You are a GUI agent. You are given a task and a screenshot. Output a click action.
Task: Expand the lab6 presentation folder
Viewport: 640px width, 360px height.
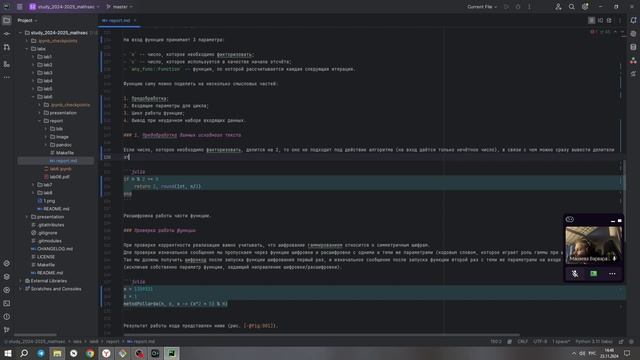pyautogui.click(x=40, y=113)
